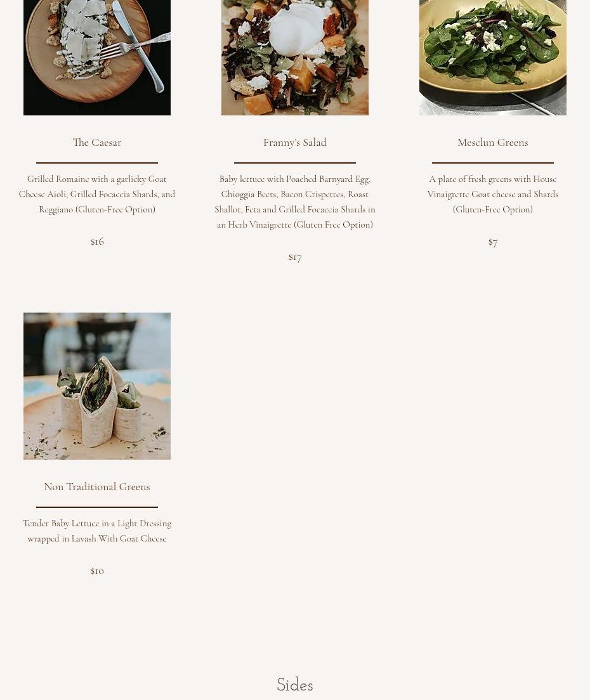Viewport: 590px width, 700px height.
Task: Select Mesclun Greens title
Action: pyautogui.click(x=493, y=143)
